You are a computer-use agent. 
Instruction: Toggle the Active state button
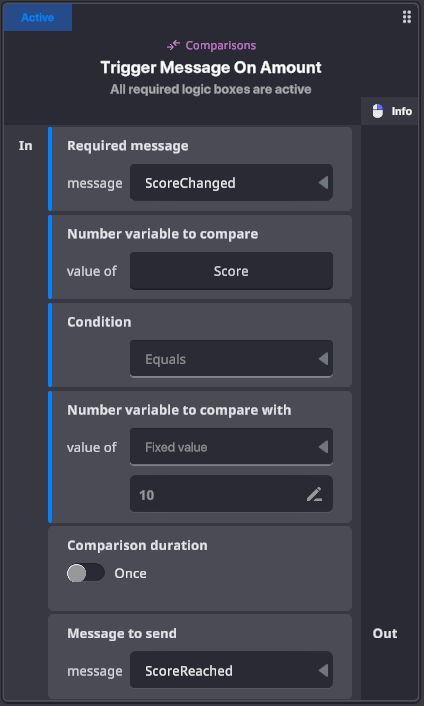pyautogui.click(x=38, y=18)
